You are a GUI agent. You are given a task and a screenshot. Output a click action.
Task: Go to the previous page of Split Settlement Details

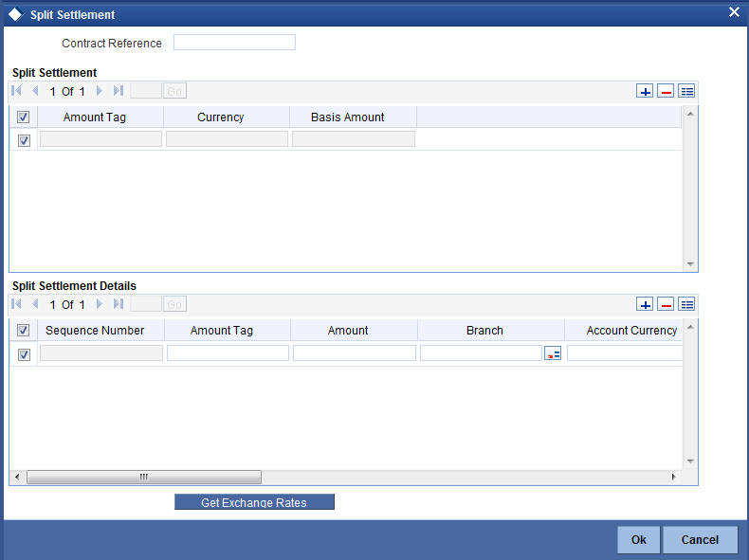click(35, 303)
